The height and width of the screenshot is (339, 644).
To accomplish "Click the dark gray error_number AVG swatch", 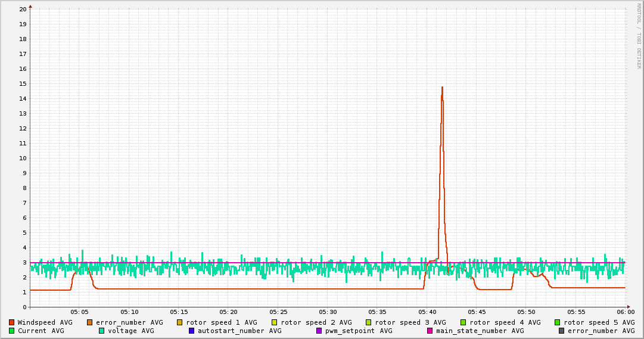I will 562,331.
